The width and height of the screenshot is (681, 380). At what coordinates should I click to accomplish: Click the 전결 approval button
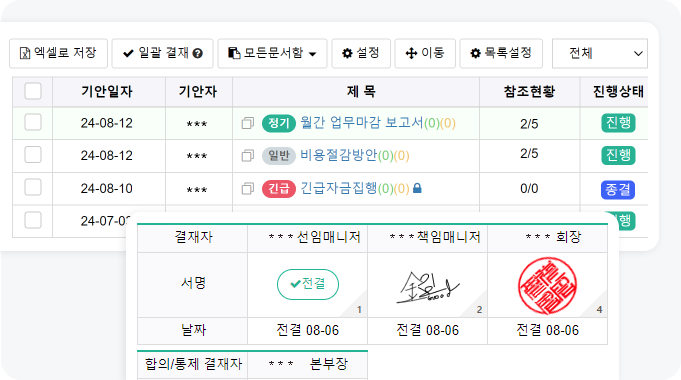[x=308, y=284]
